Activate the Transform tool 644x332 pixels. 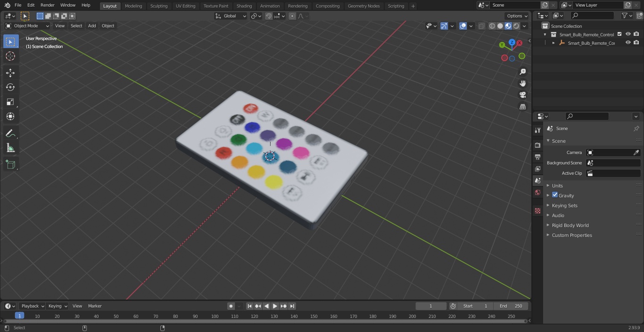[x=10, y=116]
